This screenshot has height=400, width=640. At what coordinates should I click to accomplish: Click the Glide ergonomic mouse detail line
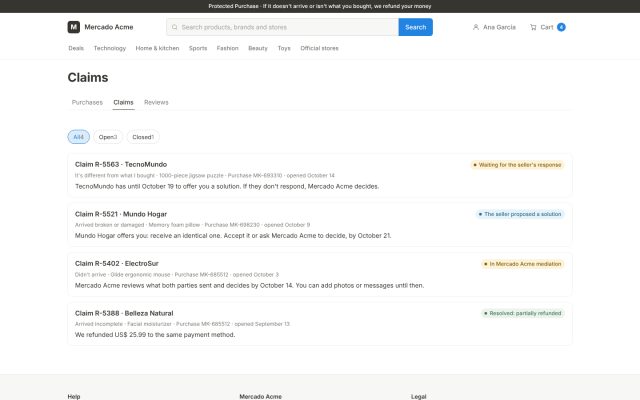pos(177,275)
